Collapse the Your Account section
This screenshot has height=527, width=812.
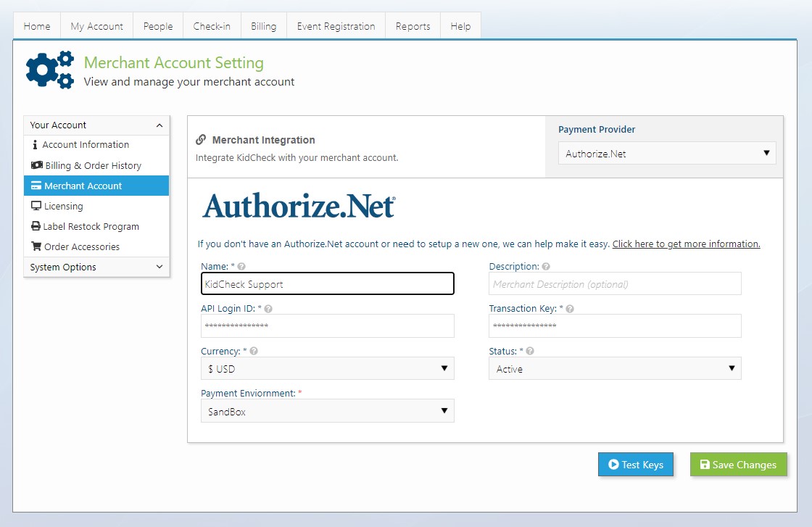tap(96, 125)
